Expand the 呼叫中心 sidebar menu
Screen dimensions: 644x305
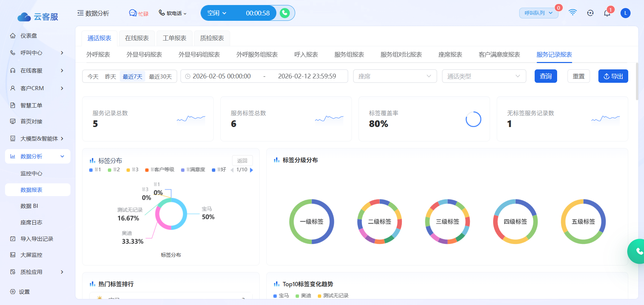37,53
